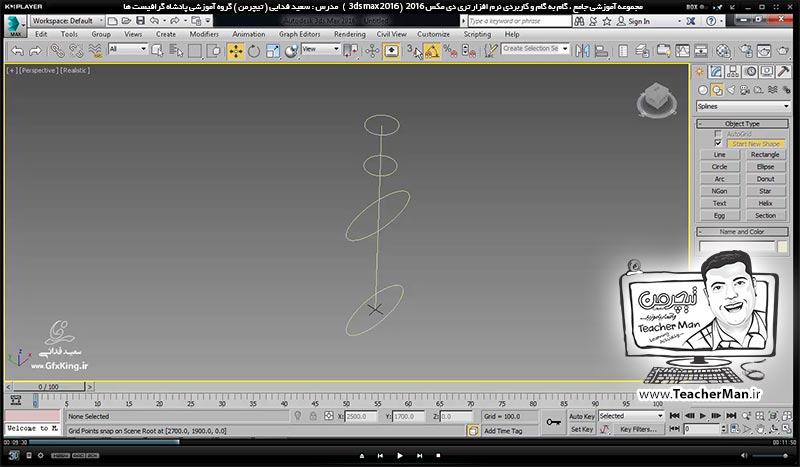The width and height of the screenshot is (800, 467).
Task: Toggle the Angle Snap button
Action: point(432,51)
